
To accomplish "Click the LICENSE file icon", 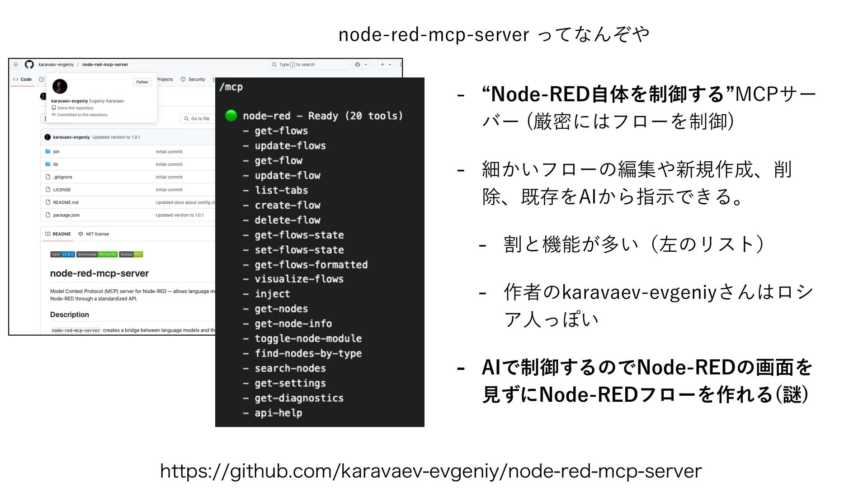I will pyautogui.click(x=48, y=190).
